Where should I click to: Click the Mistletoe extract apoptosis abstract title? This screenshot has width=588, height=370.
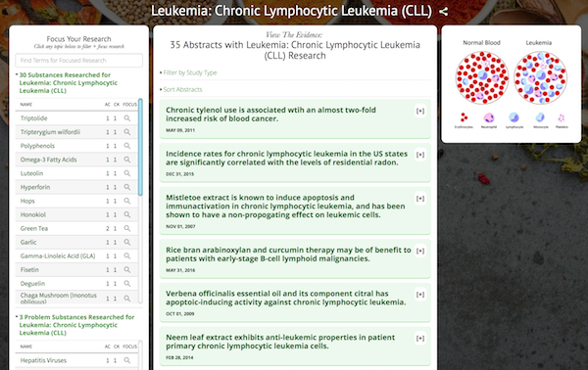285,206
